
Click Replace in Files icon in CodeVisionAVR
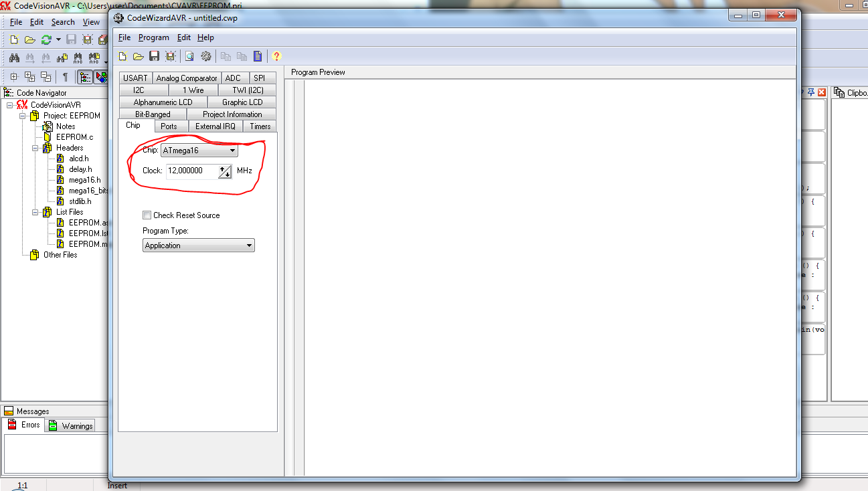click(94, 58)
